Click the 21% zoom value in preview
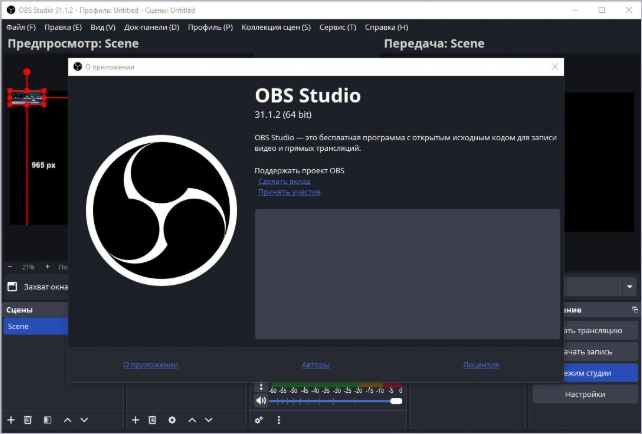 pos(28,267)
